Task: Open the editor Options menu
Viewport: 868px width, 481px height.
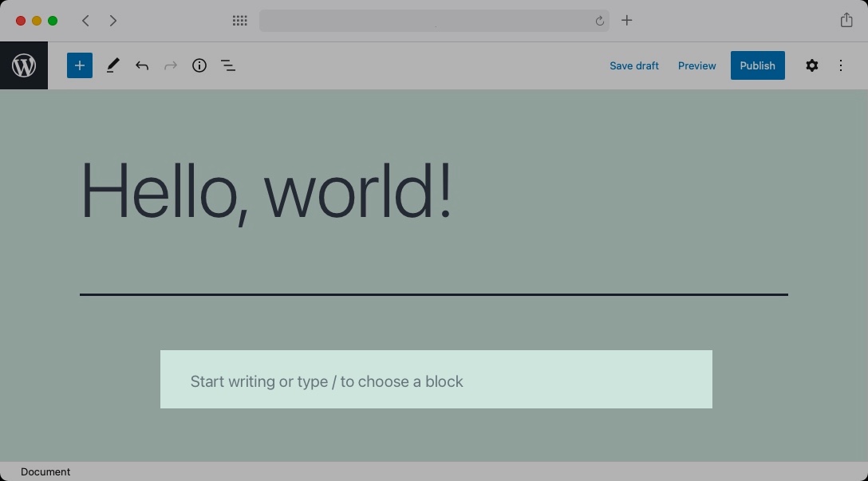Action: tap(841, 65)
